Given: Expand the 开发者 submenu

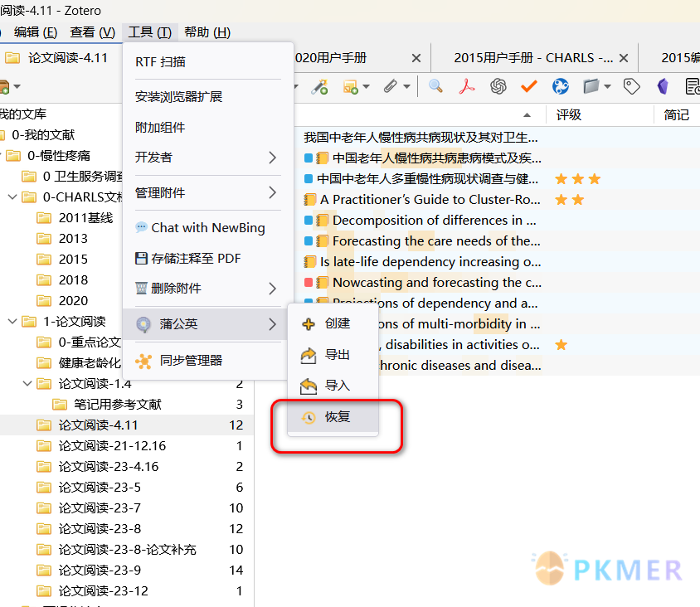Looking at the screenshot, I should 208,157.
